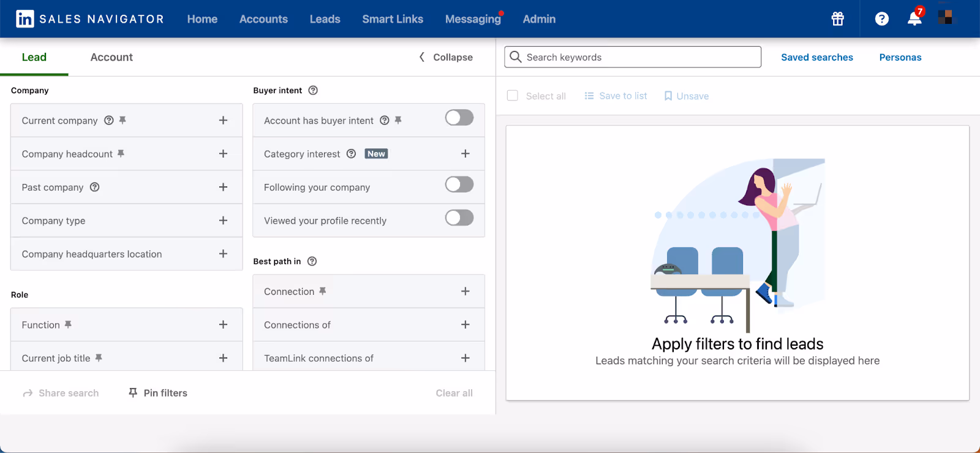
Task: Click the pin icon beside Function
Action: click(68, 324)
